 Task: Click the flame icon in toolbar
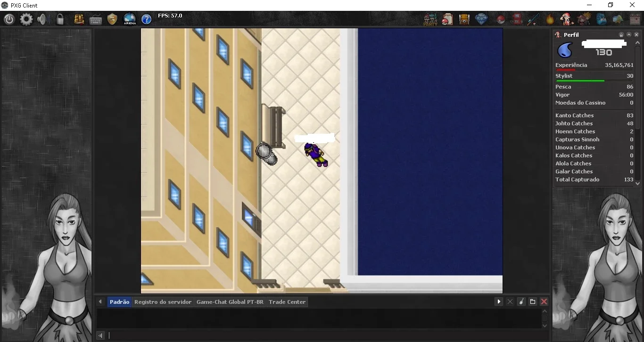coord(550,19)
